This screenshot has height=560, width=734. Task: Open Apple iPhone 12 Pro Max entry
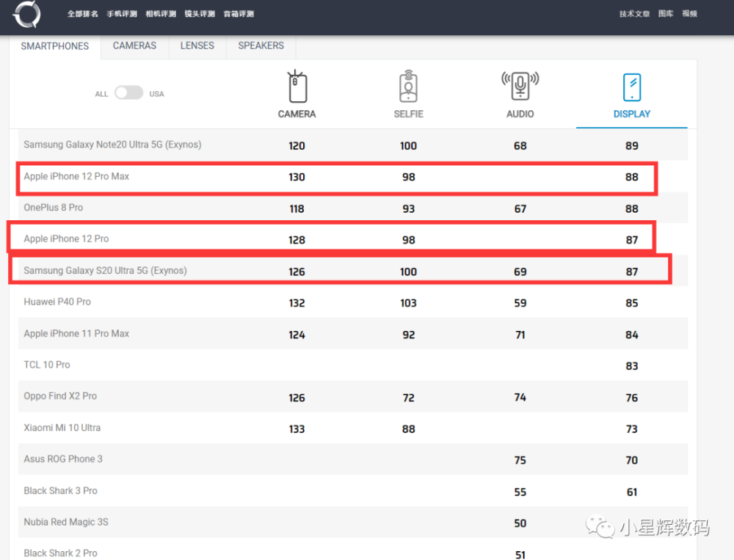pyautogui.click(x=76, y=176)
